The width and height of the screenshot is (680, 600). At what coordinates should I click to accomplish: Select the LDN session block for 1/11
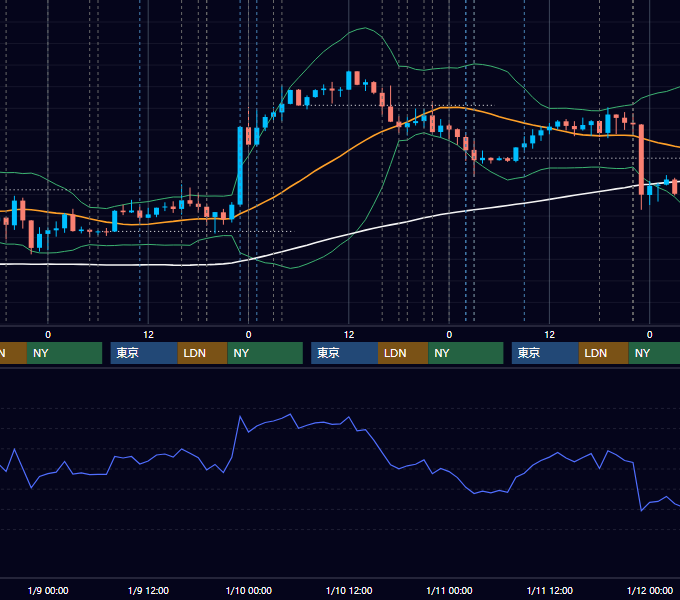[x=604, y=353]
